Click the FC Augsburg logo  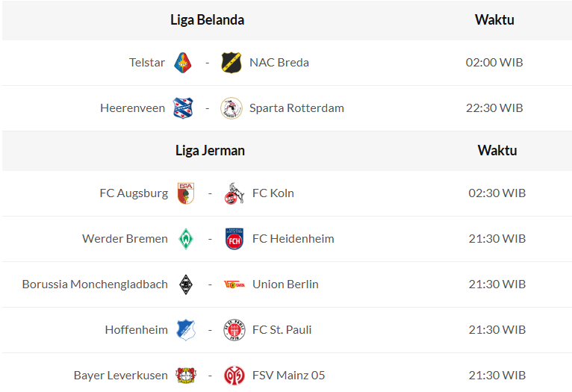[x=185, y=193]
